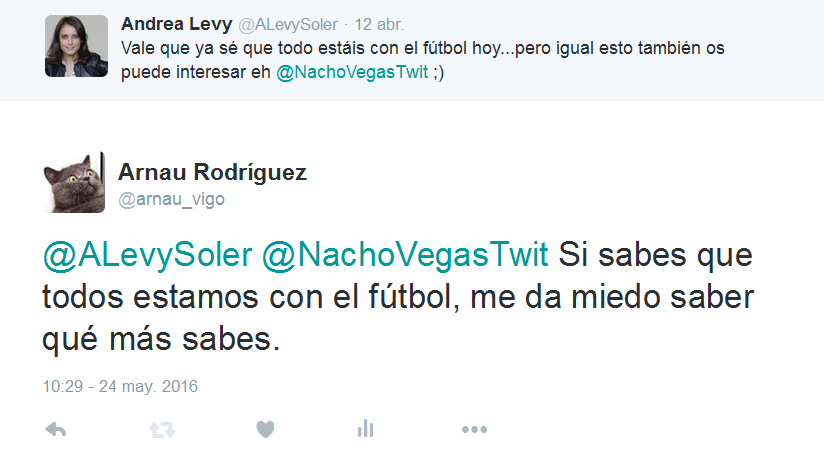Viewport: 824px width, 469px height.
Task: Follow @NachoVegasTwit mention in Andrea's tweet
Action: tap(352, 72)
